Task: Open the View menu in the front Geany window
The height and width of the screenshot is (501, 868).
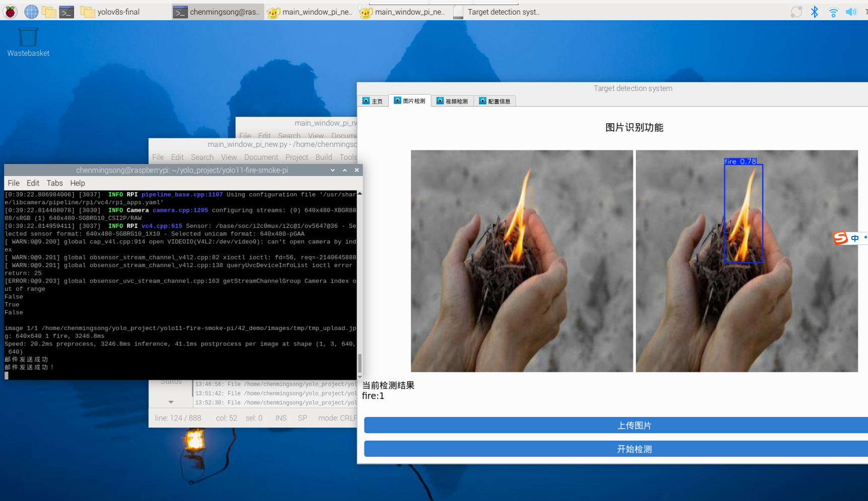Action: point(229,157)
